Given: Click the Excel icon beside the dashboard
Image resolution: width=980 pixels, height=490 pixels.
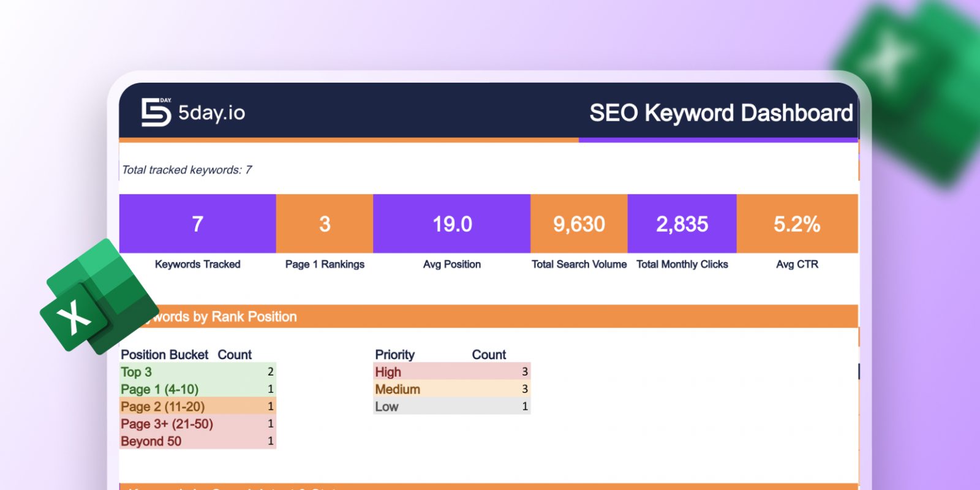Looking at the screenshot, I should coord(99,296).
